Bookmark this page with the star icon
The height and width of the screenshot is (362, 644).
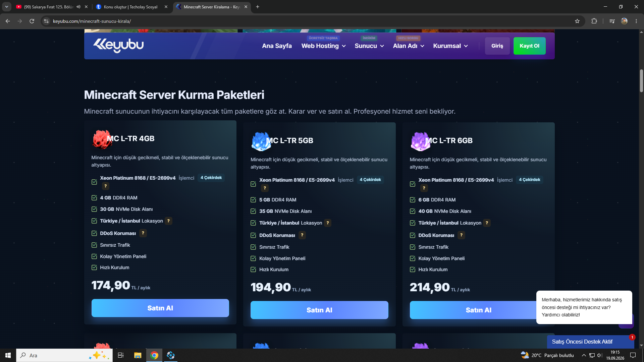[577, 21]
